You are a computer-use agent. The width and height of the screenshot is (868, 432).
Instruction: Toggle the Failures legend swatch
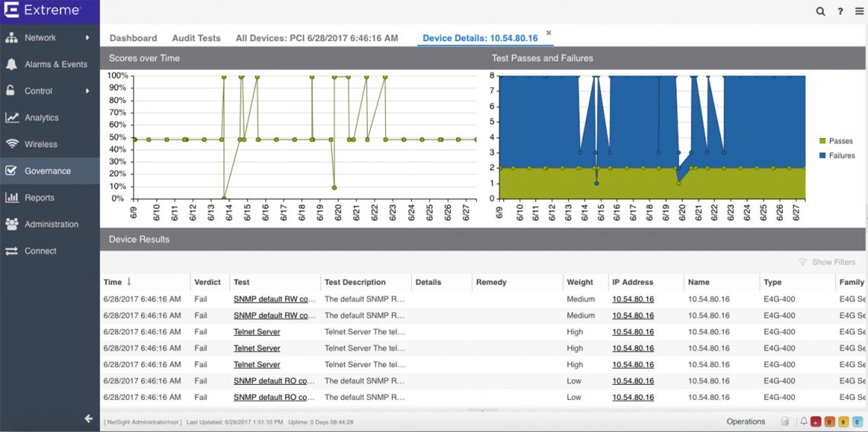822,155
